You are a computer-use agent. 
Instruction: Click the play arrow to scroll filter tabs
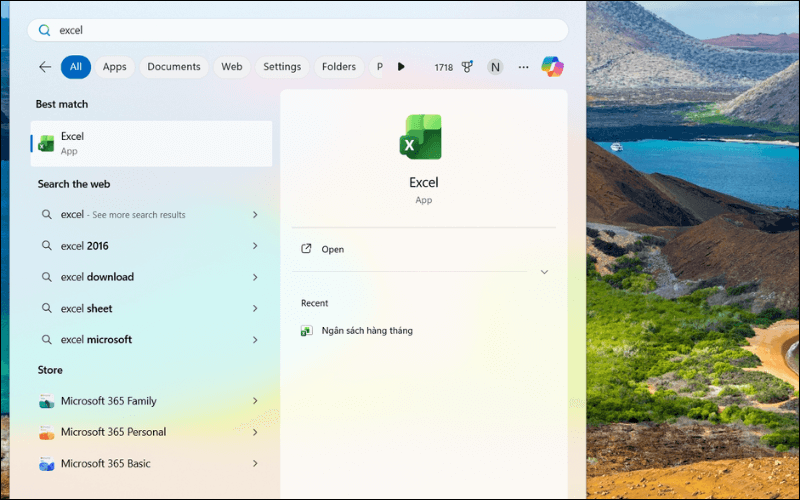pos(402,67)
